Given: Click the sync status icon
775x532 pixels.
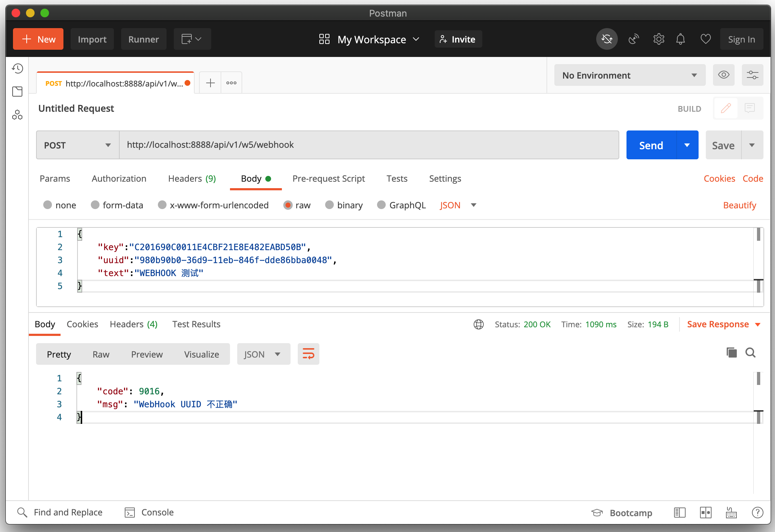Looking at the screenshot, I should (x=607, y=39).
